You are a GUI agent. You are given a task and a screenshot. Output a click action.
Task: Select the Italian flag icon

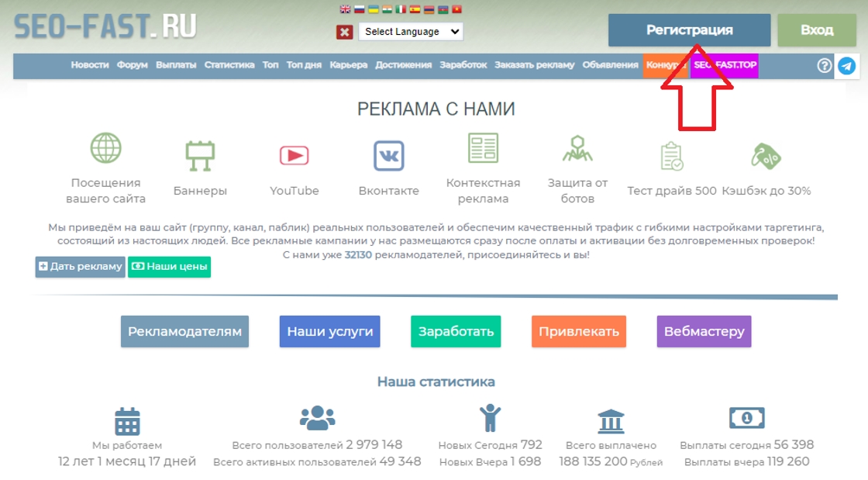[x=401, y=9]
